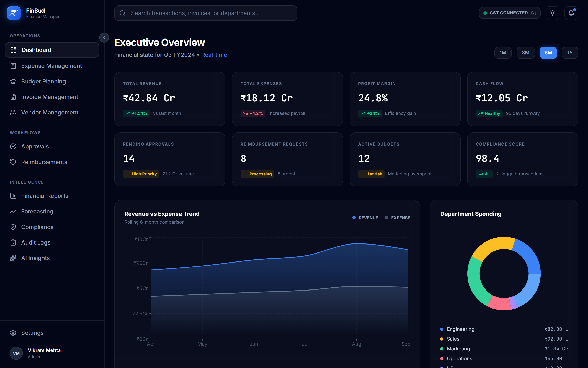Select the 1M time range
588x368 pixels.
(x=503, y=53)
